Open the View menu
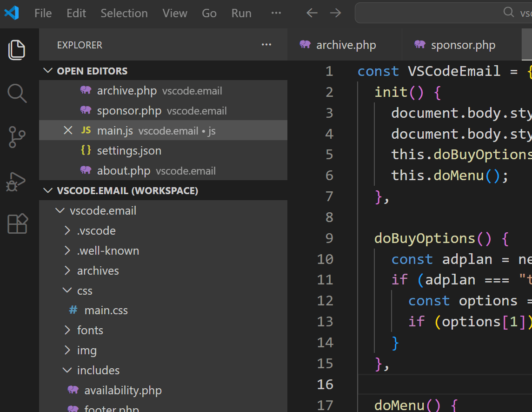Viewport: 532px width, 412px height. click(174, 13)
